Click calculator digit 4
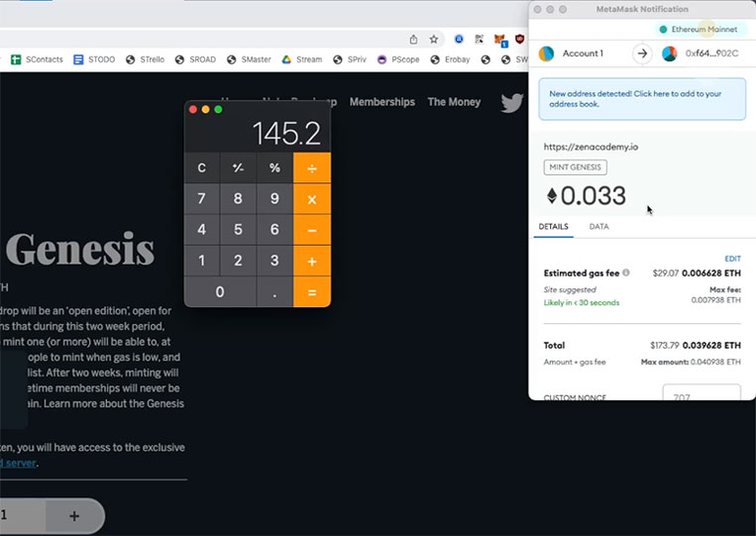This screenshot has height=536, width=756. 201,230
